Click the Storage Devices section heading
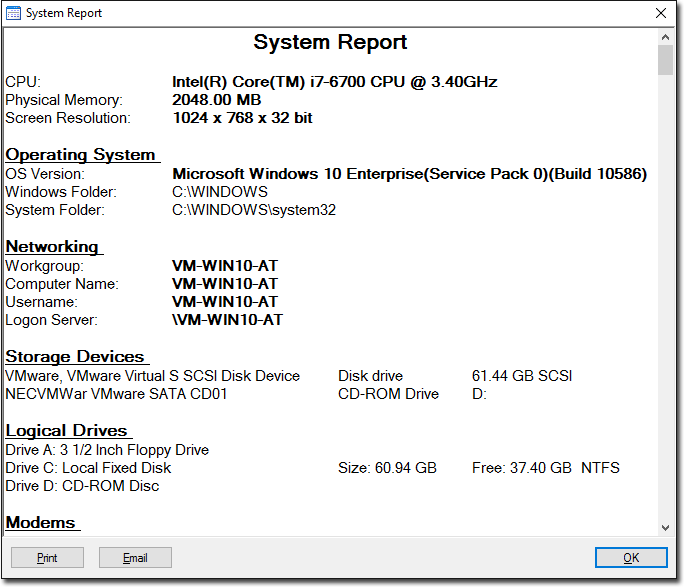684x587 pixels. click(x=75, y=357)
